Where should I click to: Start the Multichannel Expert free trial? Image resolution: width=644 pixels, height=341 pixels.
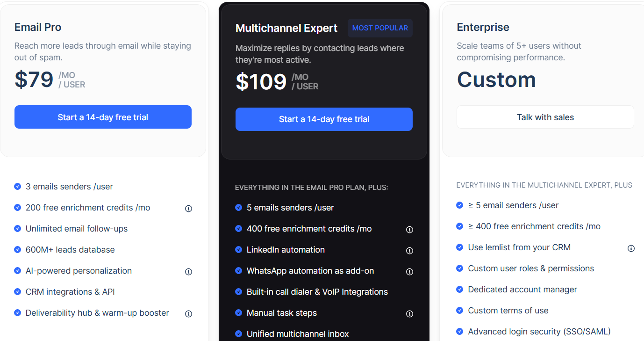(324, 119)
